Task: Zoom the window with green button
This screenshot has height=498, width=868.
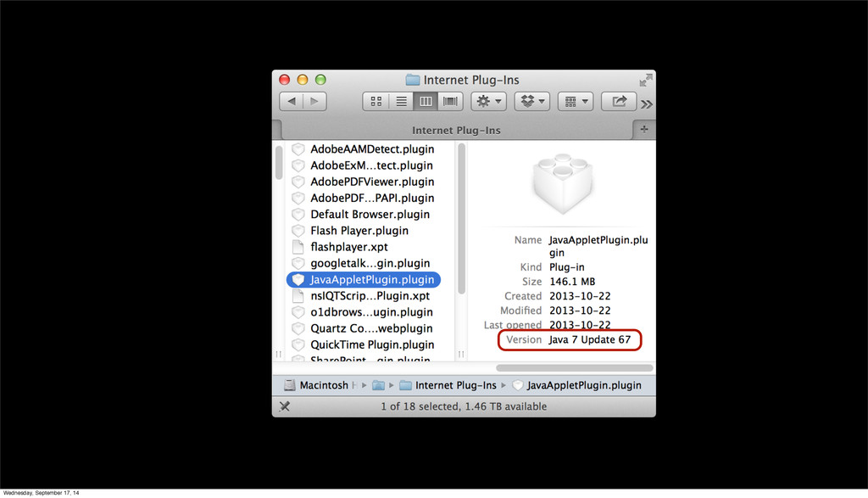Action: (x=320, y=80)
